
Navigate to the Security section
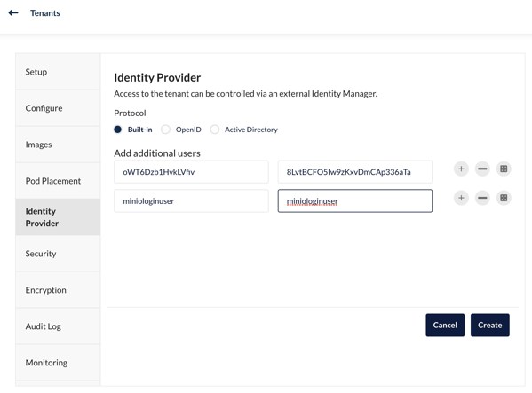coord(58,254)
